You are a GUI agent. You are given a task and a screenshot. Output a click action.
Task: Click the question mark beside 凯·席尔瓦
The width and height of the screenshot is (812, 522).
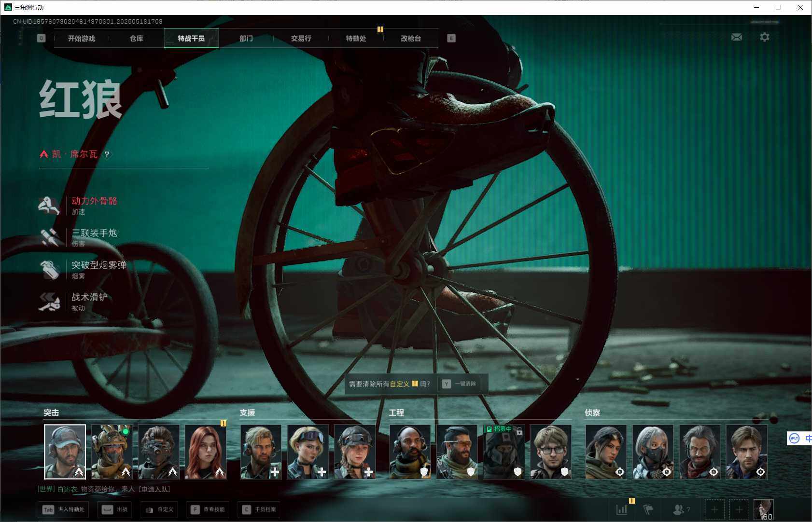tap(107, 154)
